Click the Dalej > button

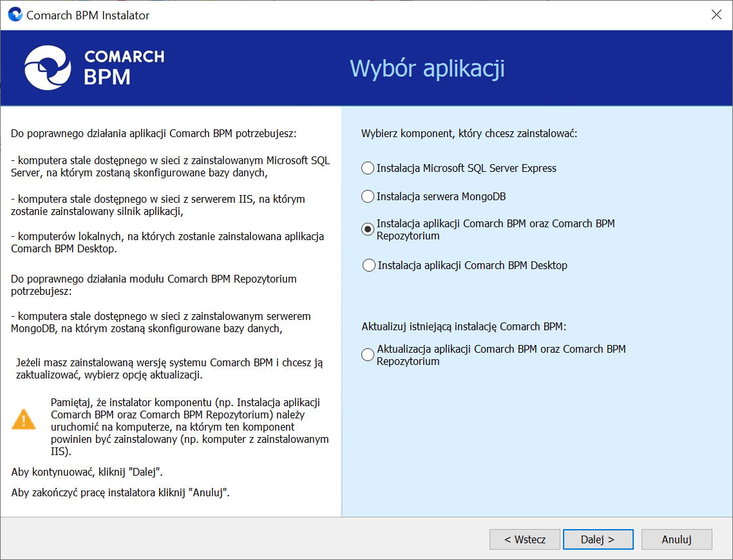click(x=598, y=539)
